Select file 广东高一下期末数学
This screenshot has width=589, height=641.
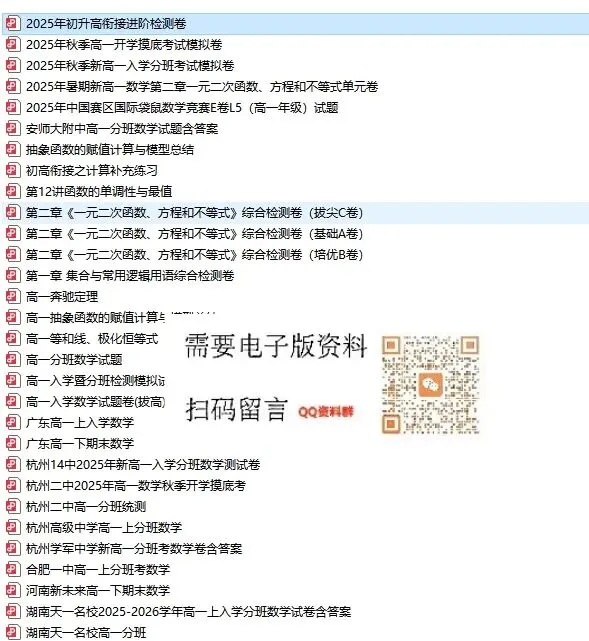pyautogui.click(x=80, y=444)
